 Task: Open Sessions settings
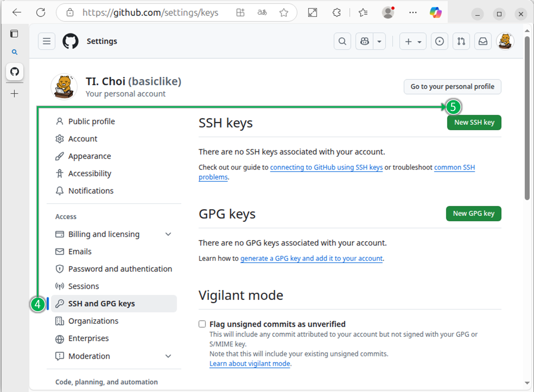coord(114,286)
